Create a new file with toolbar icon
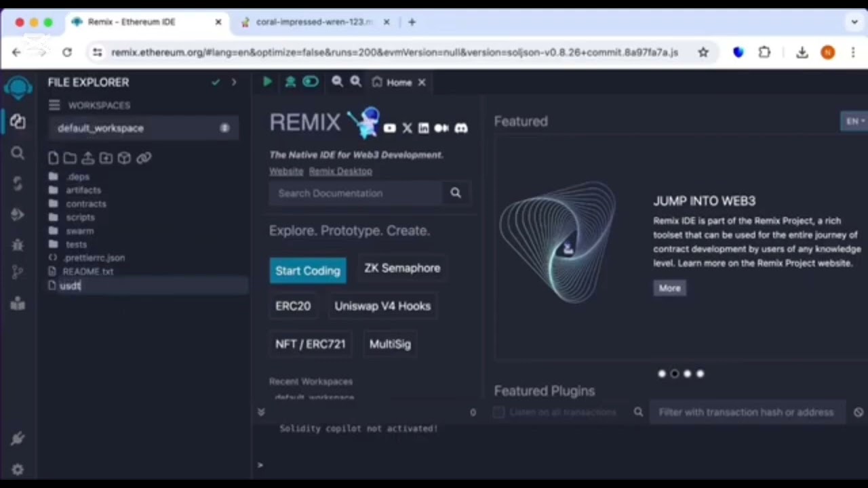This screenshot has height=488, width=868. pyautogui.click(x=53, y=158)
